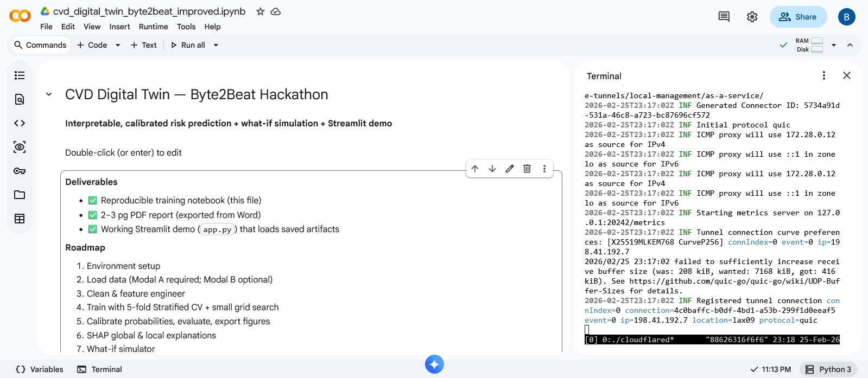Click the RAM Disk usage indicator
This screenshot has height=378, width=868.
pyautogui.click(x=809, y=45)
